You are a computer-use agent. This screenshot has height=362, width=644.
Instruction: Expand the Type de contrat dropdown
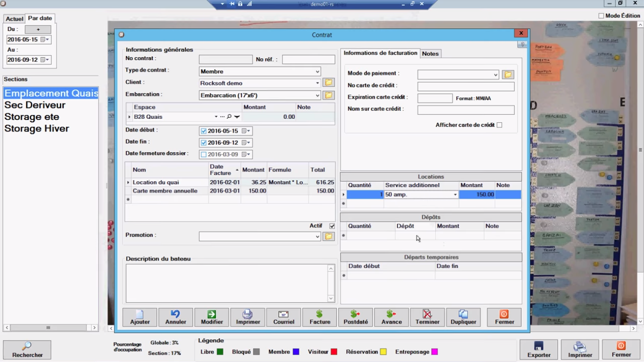[x=317, y=72]
